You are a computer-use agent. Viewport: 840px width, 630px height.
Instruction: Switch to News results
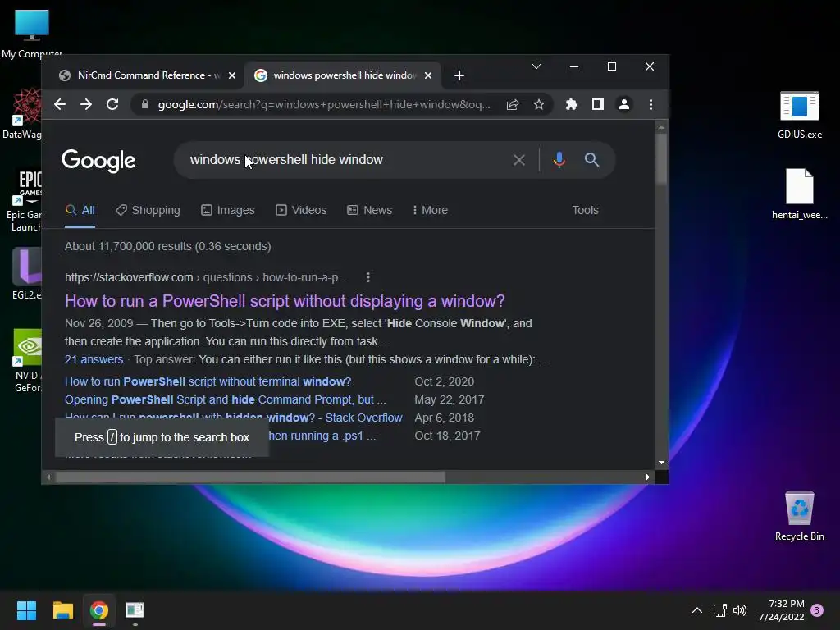click(370, 210)
